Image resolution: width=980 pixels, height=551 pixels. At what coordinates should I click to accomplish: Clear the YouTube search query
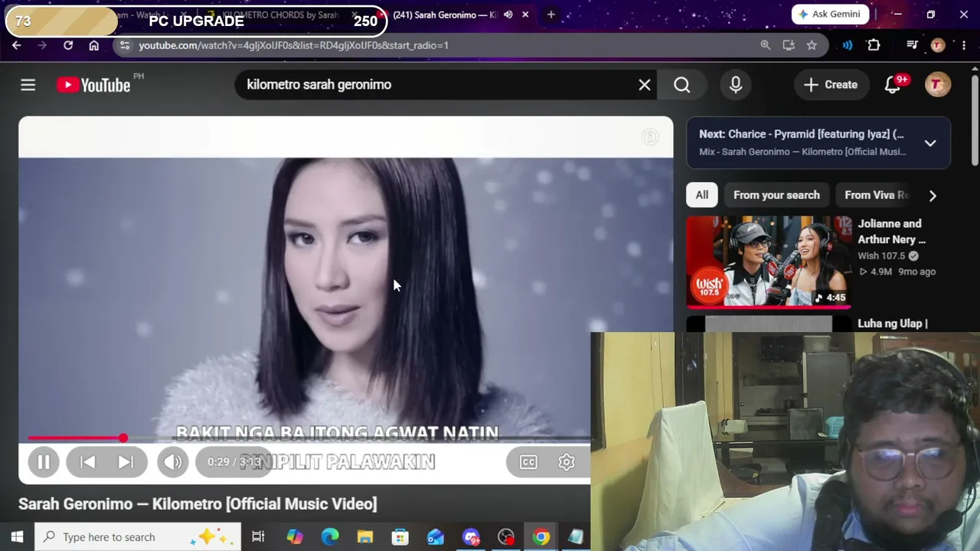coord(645,85)
